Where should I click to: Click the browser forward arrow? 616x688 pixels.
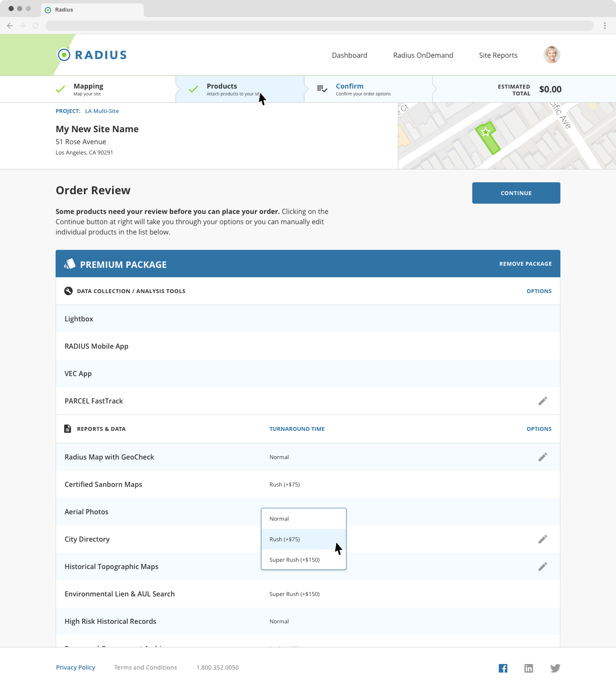23,26
